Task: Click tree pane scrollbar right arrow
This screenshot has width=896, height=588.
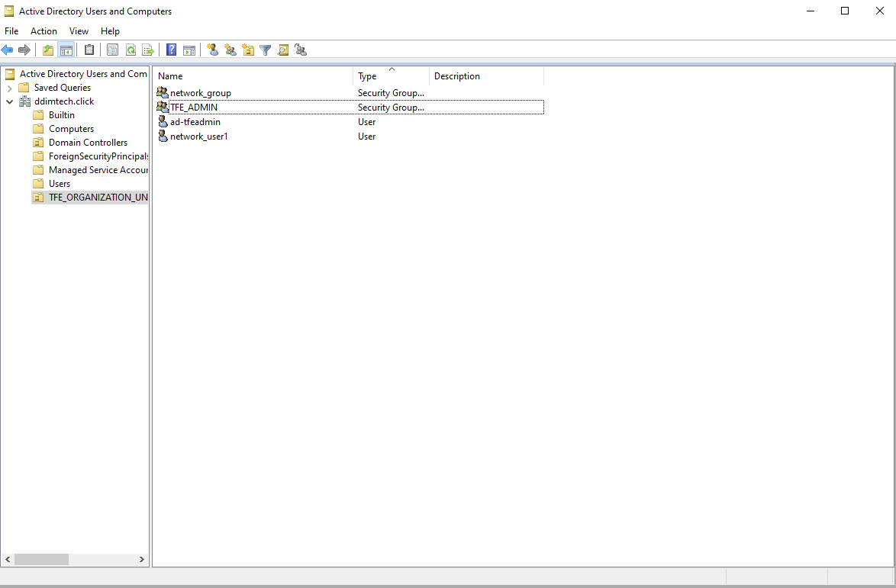Action: pyautogui.click(x=142, y=560)
